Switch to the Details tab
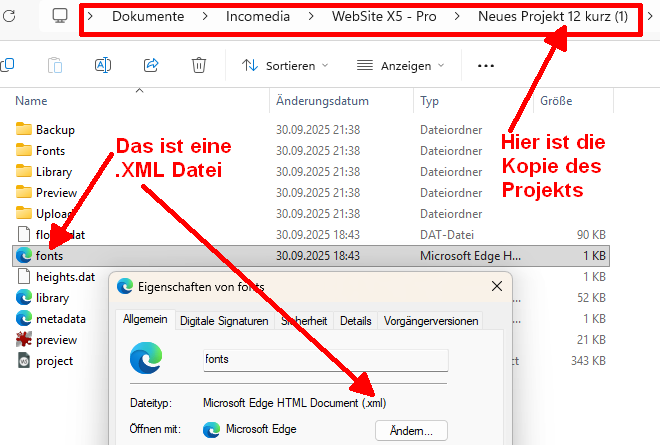 tap(355, 321)
